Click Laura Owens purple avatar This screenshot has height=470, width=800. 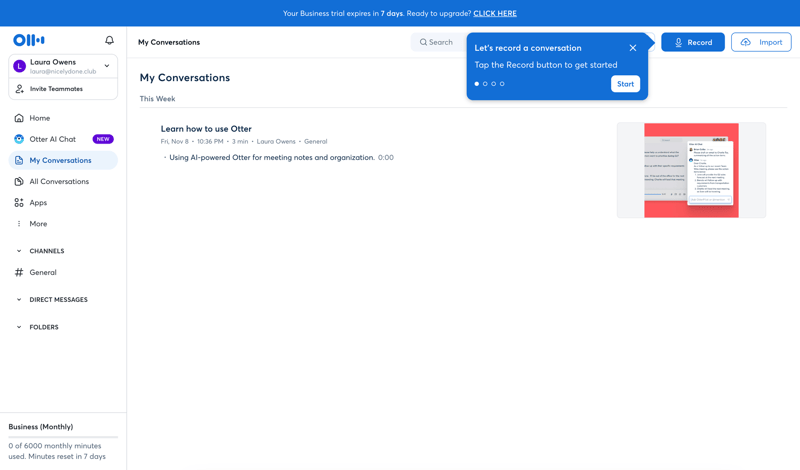[x=19, y=66]
